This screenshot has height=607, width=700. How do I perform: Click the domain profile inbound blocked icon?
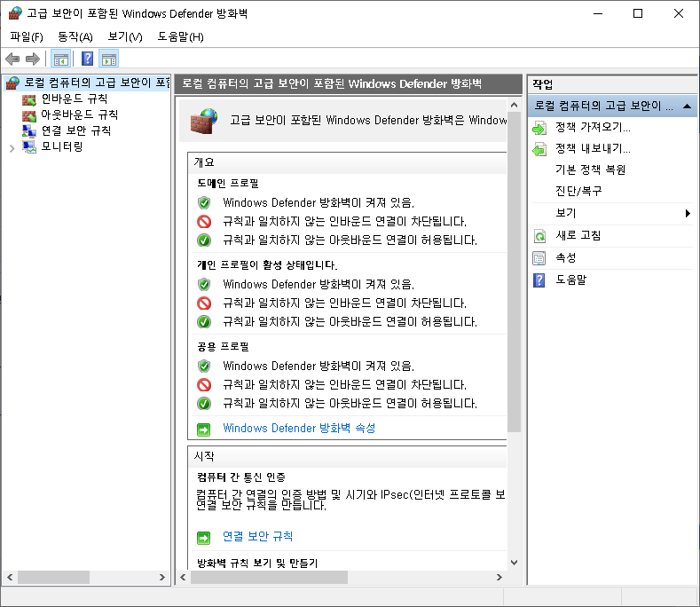click(204, 222)
